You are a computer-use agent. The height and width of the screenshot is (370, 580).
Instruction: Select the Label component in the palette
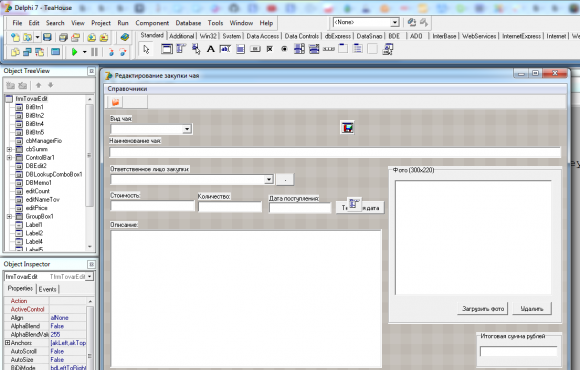coord(210,49)
